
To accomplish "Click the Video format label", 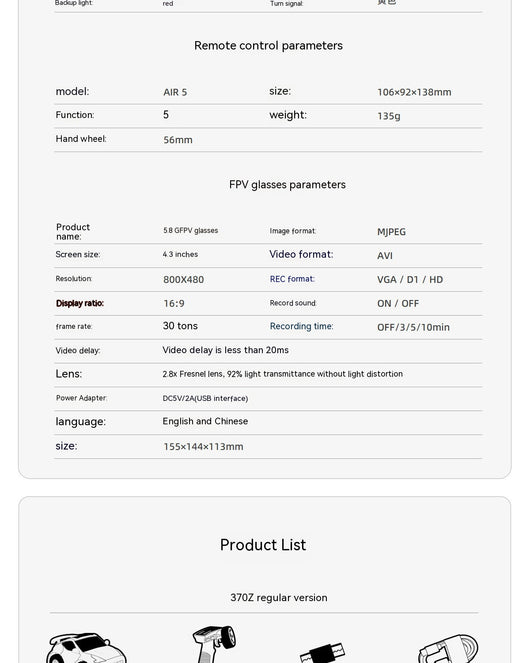I will coord(301,254).
